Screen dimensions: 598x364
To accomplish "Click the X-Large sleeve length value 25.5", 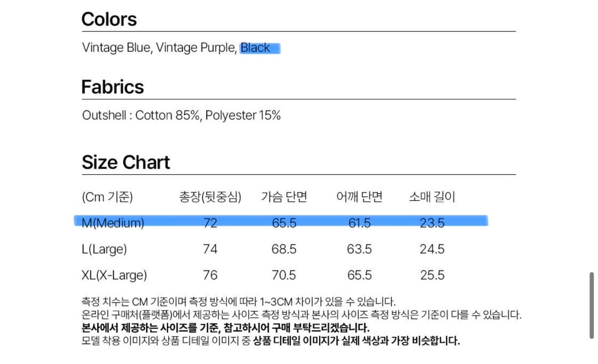I will coord(432,275).
